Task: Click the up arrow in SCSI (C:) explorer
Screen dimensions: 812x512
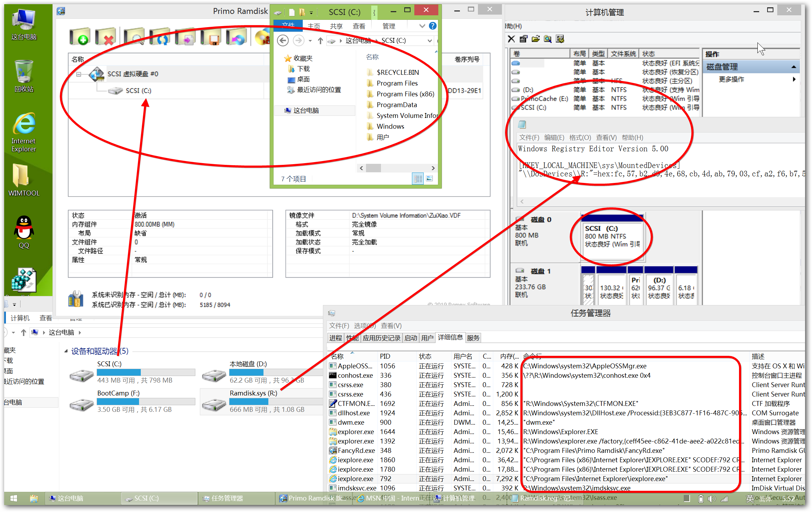Action: pos(320,41)
